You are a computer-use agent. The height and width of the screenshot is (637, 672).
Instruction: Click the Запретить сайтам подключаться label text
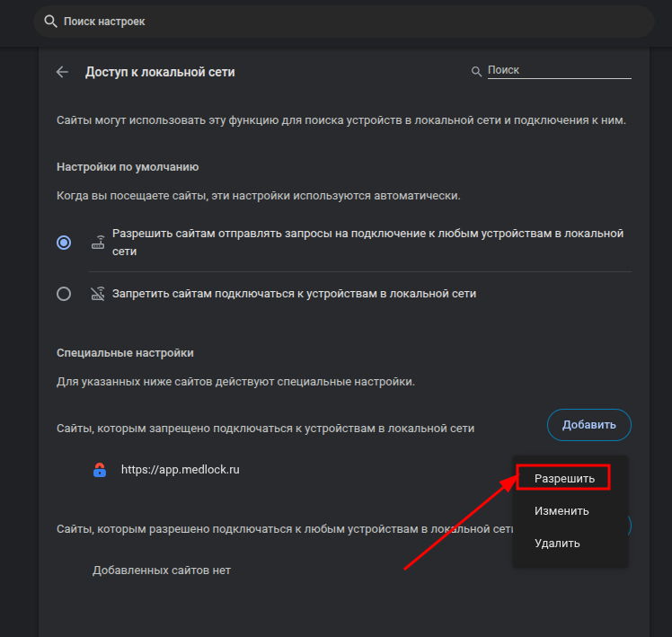point(294,294)
